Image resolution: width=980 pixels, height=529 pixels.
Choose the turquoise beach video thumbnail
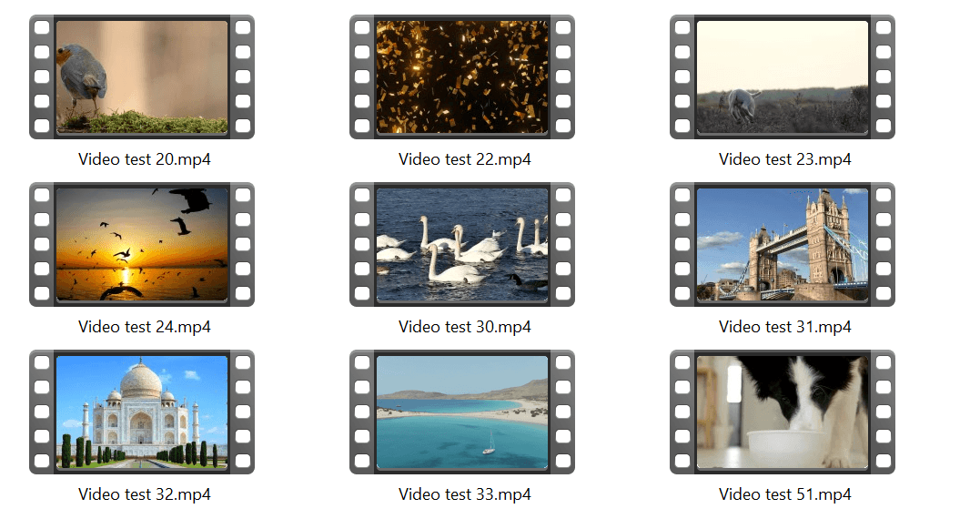click(462, 412)
